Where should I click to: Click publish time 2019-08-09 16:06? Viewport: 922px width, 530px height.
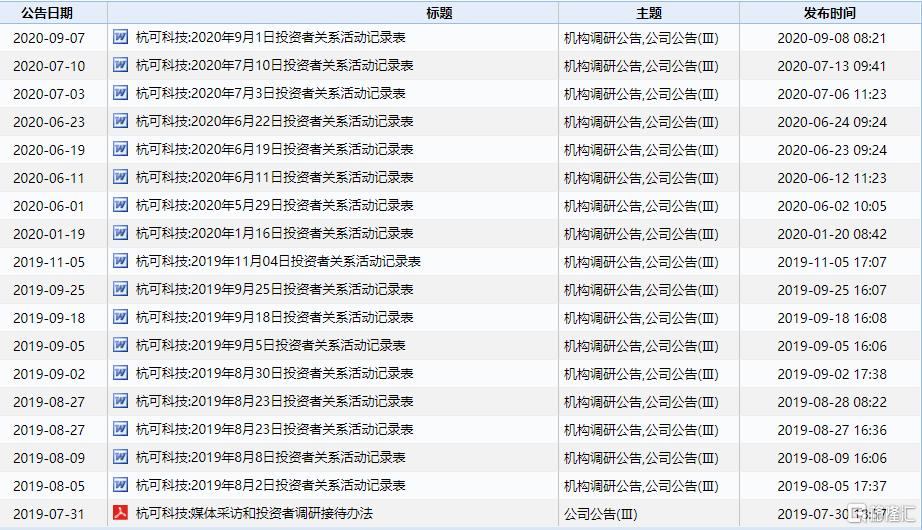click(831, 458)
